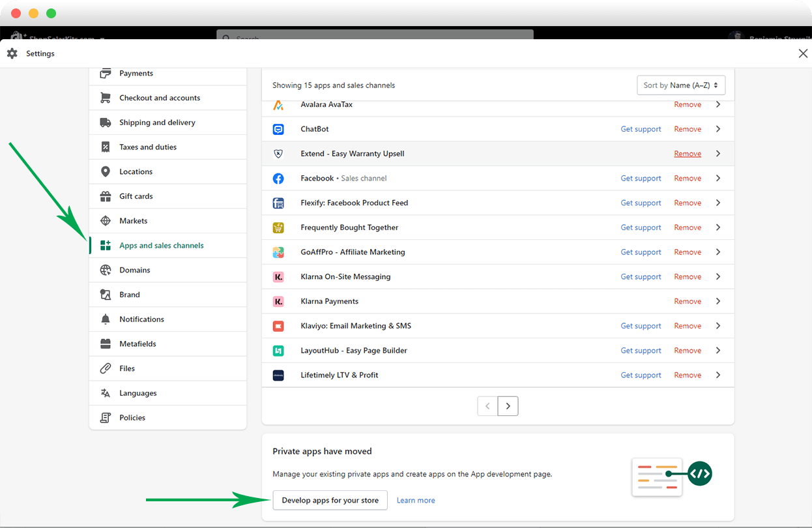The width and height of the screenshot is (812, 528).
Task: Click the Policies document icon
Action: [106, 418]
